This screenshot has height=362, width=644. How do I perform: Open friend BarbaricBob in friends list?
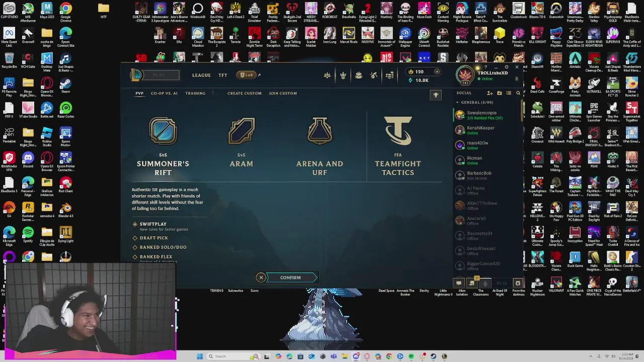tap(487, 175)
